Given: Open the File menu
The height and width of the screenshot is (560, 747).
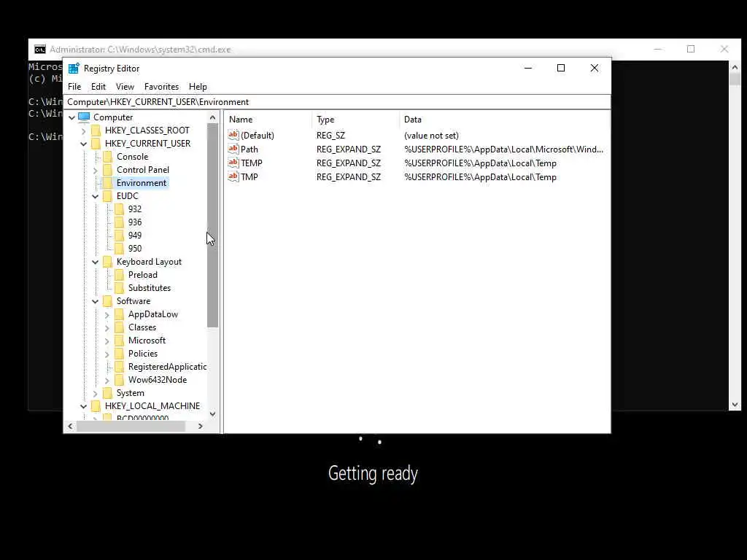Looking at the screenshot, I should click(x=74, y=87).
